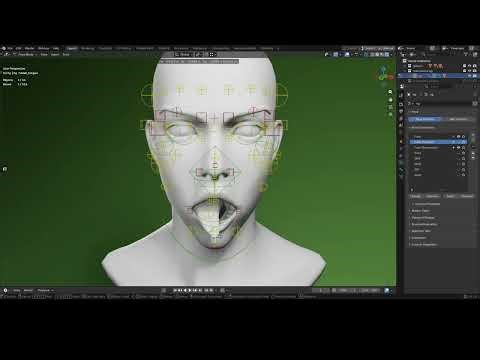Open timeline editor type dropdown icon
Screen dimensions: 480x360
pyautogui.click(x=6, y=290)
